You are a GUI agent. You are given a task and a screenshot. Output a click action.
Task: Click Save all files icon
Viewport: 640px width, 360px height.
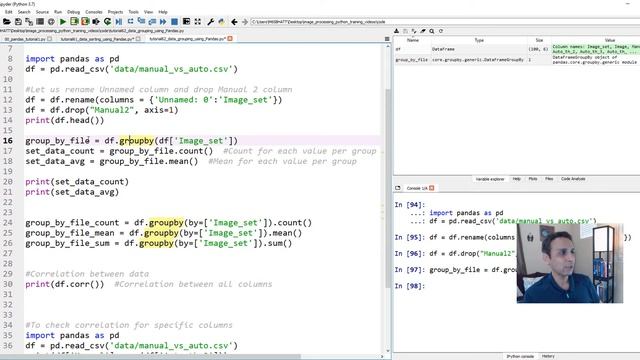coord(29,22)
